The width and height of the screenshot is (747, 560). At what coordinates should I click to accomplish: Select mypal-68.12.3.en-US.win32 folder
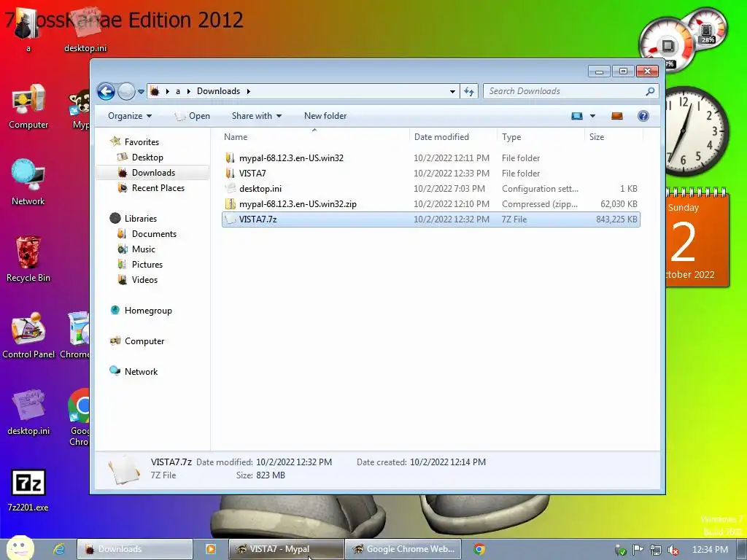point(430,158)
